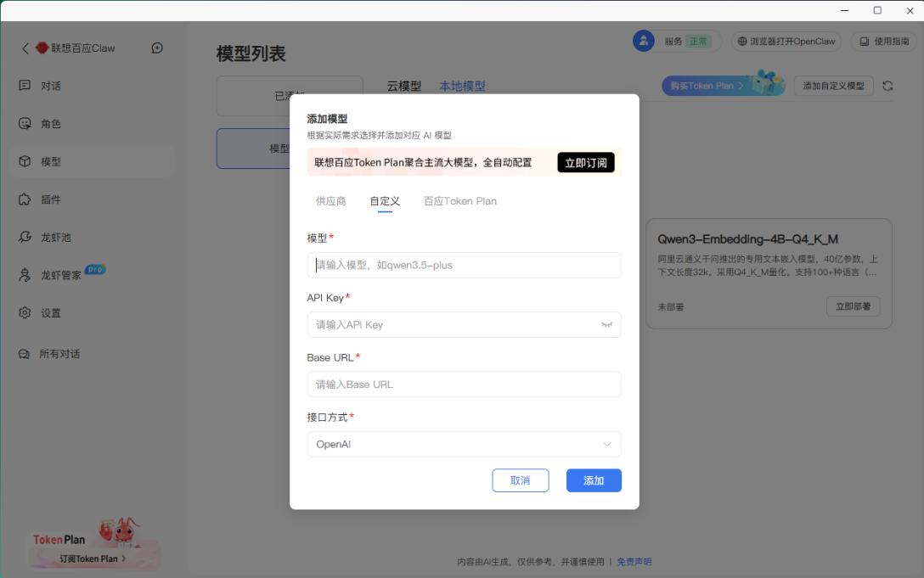The width and height of the screenshot is (924, 578).
Task: Click the 立即订阅 button
Action: tap(586, 163)
